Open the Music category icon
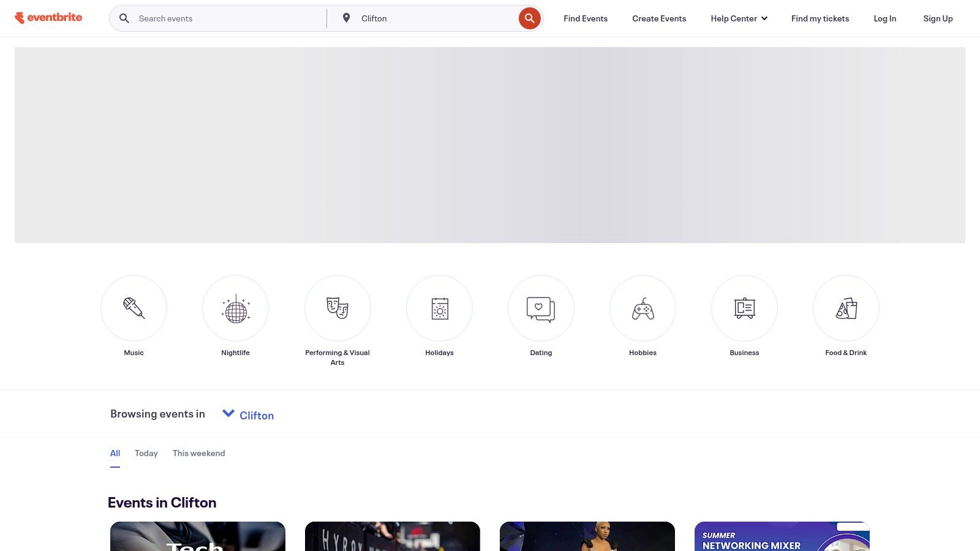980x551 pixels. (x=134, y=308)
